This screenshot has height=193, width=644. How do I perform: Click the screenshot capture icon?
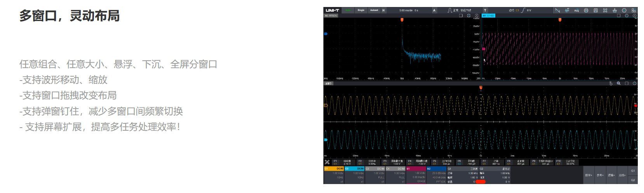point(605,11)
